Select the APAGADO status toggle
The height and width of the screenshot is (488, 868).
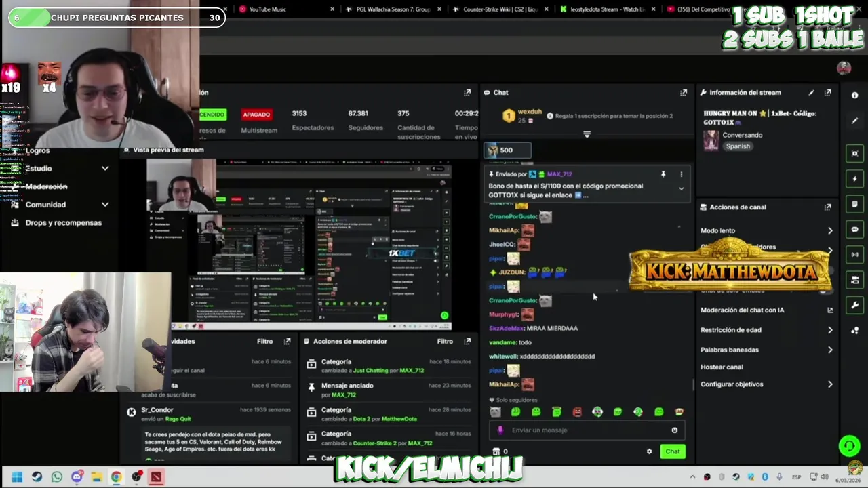256,115
